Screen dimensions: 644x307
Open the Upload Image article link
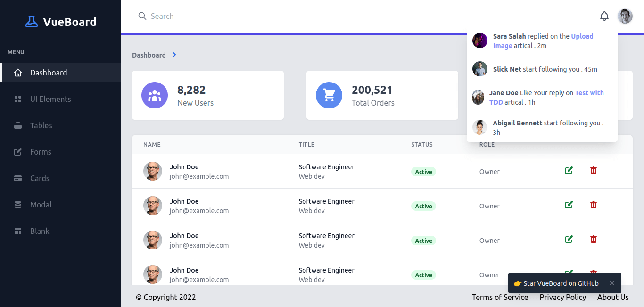pos(543,41)
